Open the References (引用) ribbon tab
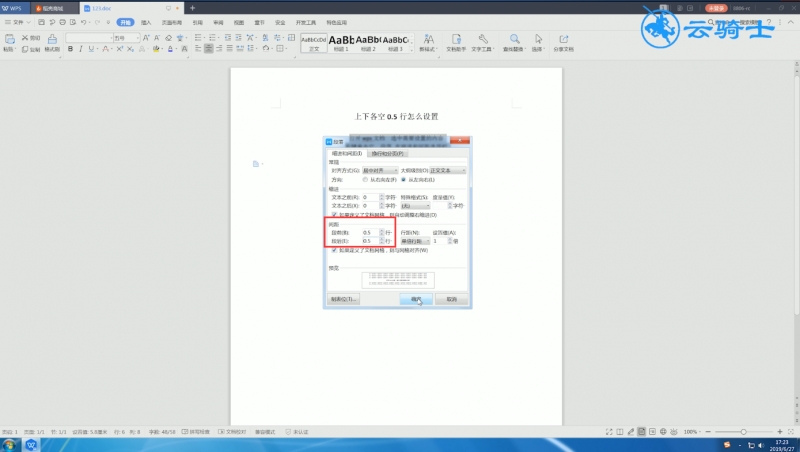Screen dimensions: 800x452 pyautogui.click(x=197, y=22)
